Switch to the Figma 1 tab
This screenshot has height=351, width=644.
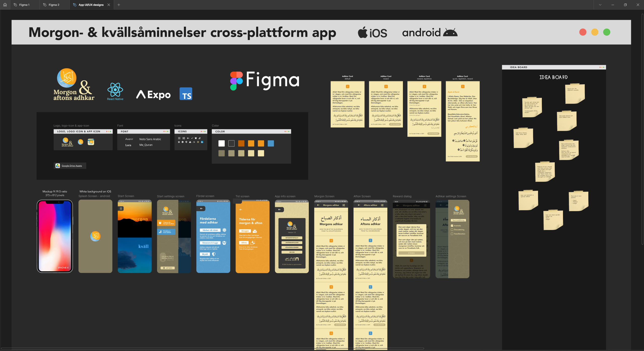coord(24,5)
